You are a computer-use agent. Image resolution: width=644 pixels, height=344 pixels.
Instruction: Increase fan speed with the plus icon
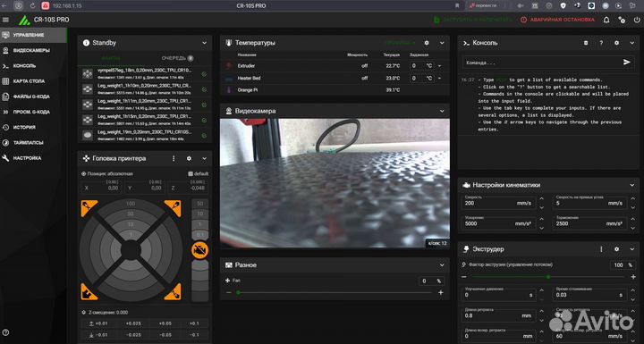click(441, 293)
